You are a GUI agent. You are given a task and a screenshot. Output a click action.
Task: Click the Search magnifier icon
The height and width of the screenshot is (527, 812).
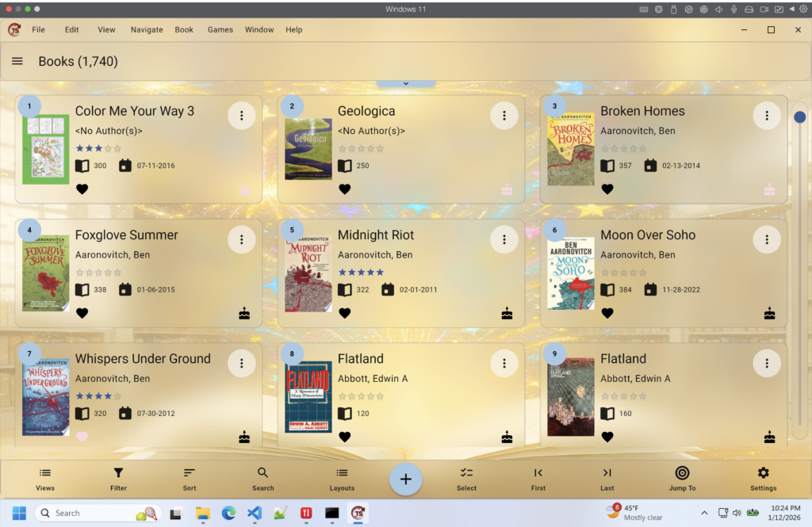click(x=262, y=473)
